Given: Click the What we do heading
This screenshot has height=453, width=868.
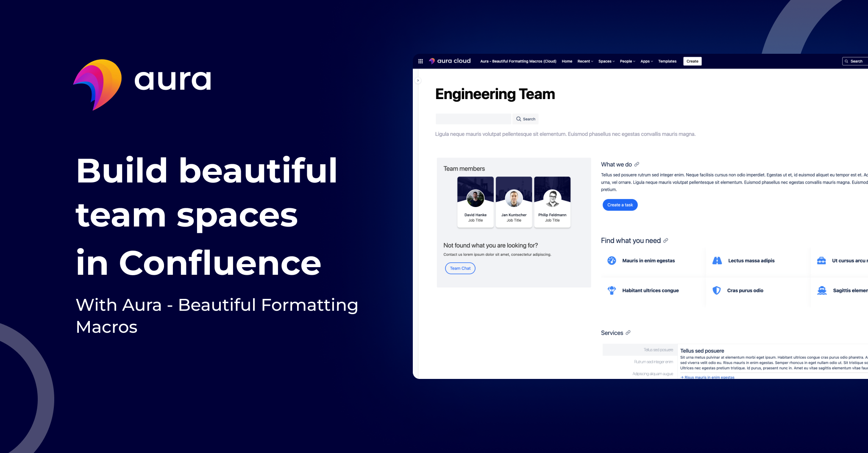Looking at the screenshot, I should 616,164.
